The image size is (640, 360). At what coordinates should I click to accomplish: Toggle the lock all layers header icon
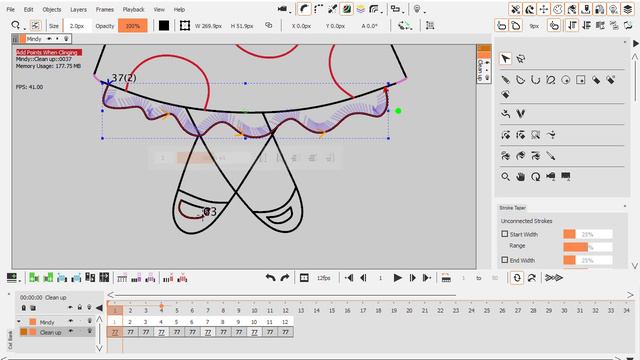point(80,307)
